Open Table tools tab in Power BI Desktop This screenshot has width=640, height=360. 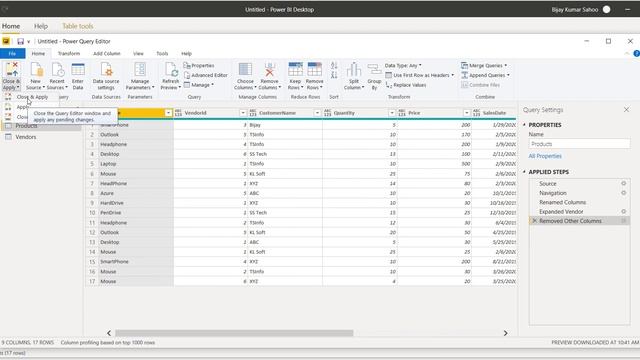tap(78, 26)
